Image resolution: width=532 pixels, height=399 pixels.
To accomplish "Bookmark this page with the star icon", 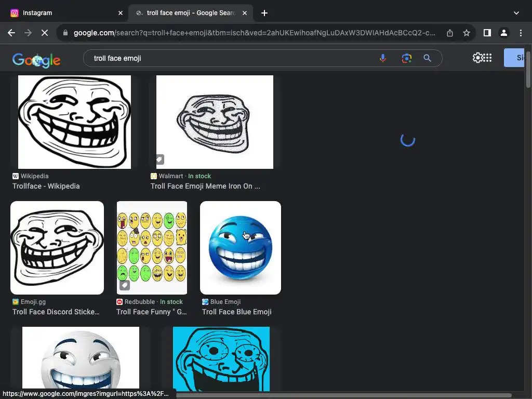I will tap(467, 33).
